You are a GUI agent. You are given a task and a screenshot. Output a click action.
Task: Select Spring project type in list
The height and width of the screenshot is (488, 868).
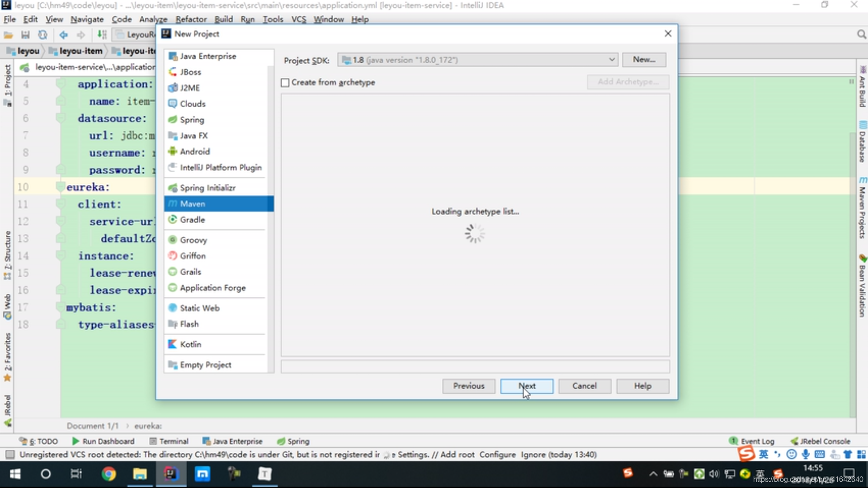(x=218, y=120)
